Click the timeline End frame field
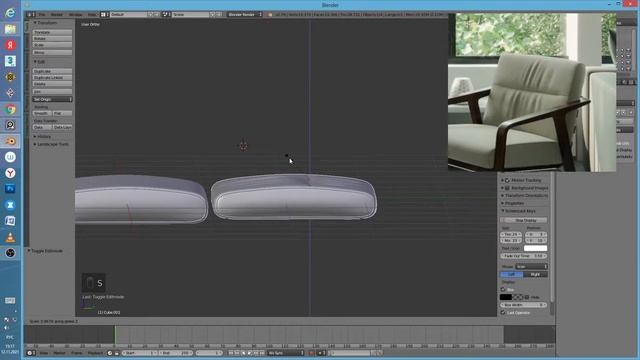This screenshot has width=640, height=360. pos(176,353)
